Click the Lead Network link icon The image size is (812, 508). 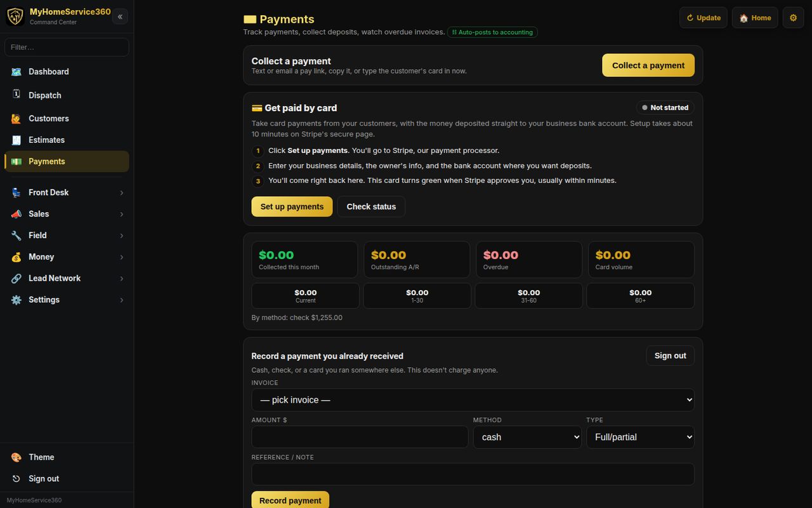click(x=16, y=278)
